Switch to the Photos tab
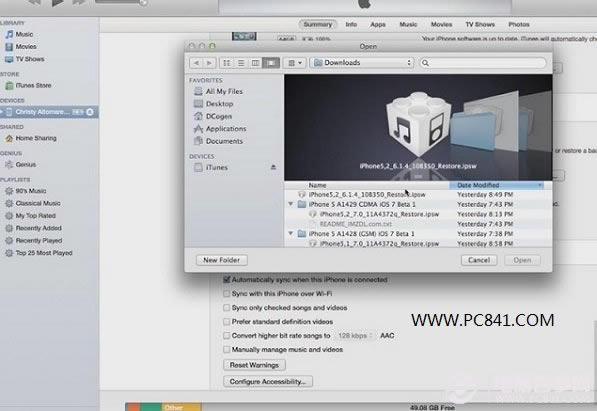Screen dimensions: 597x411 (x=519, y=24)
